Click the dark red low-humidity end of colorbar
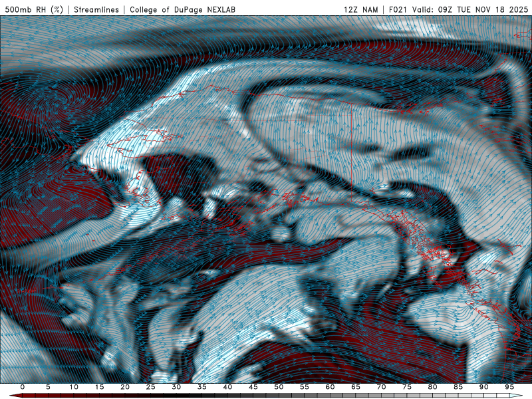Viewport: 532px width, 399px height. pos(16,396)
